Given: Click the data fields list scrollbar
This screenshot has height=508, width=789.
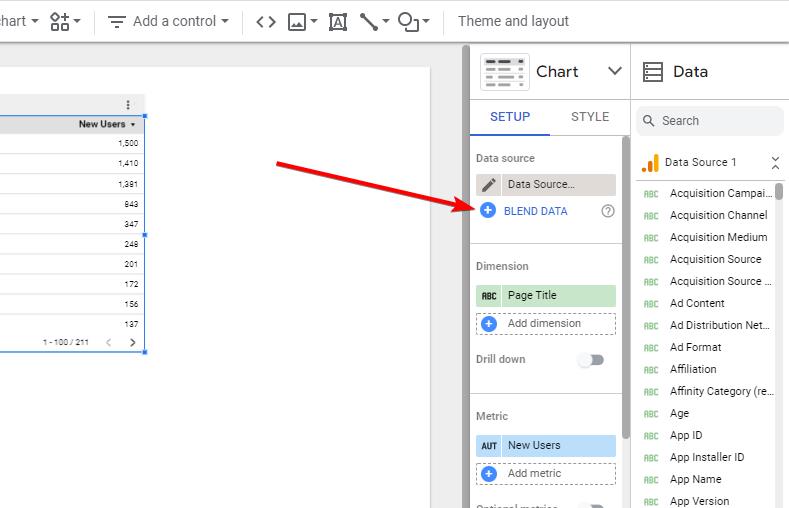Looking at the screenshot, I should pos(779,192).
